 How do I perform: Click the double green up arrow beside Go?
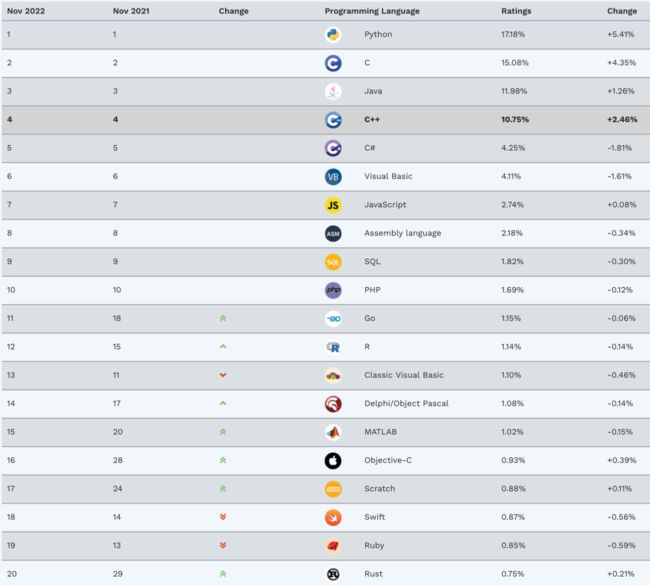click(223, 318)
